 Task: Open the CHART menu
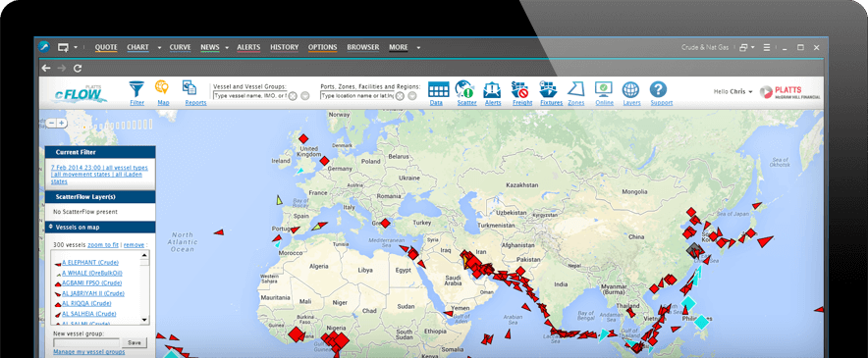click(137, 48)
